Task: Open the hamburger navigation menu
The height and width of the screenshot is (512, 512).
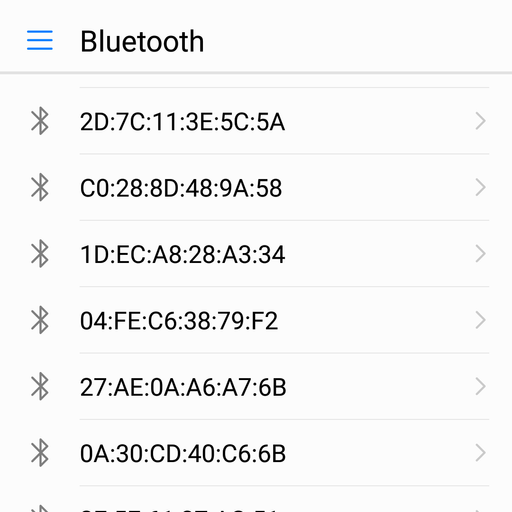Action: click(x=40, y=40)
